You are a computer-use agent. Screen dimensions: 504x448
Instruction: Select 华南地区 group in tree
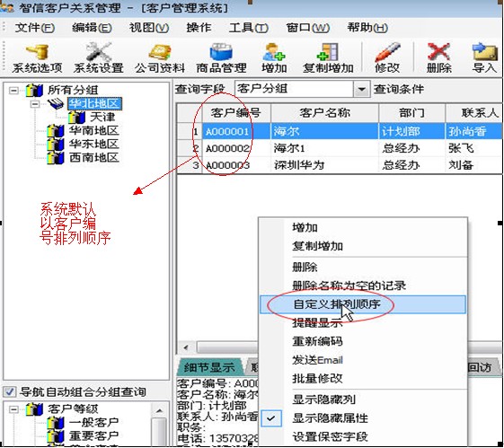(x=93, y=131)
